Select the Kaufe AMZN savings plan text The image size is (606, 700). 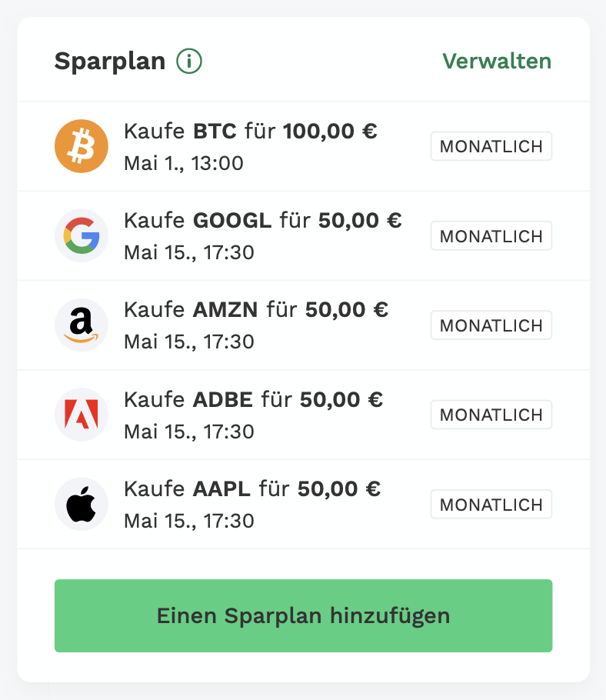pos(255,311)
